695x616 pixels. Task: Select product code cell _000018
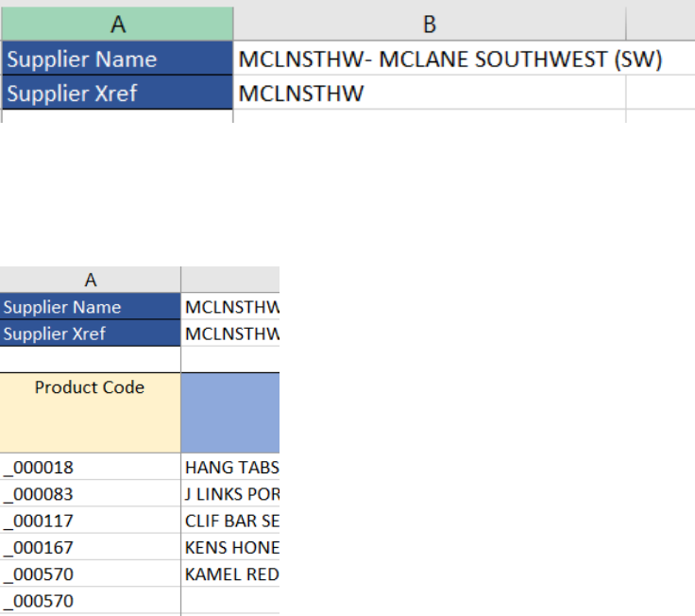pos(90,467)
